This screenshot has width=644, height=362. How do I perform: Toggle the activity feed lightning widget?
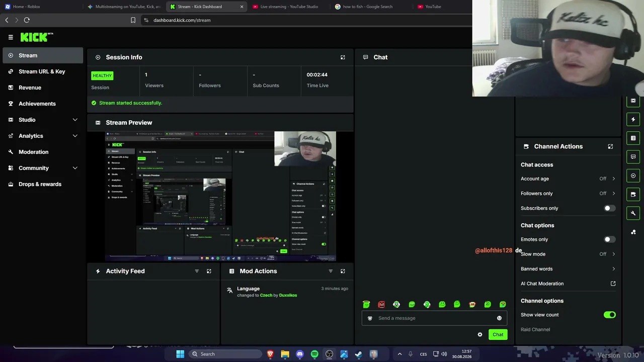(x=633, y=119)
